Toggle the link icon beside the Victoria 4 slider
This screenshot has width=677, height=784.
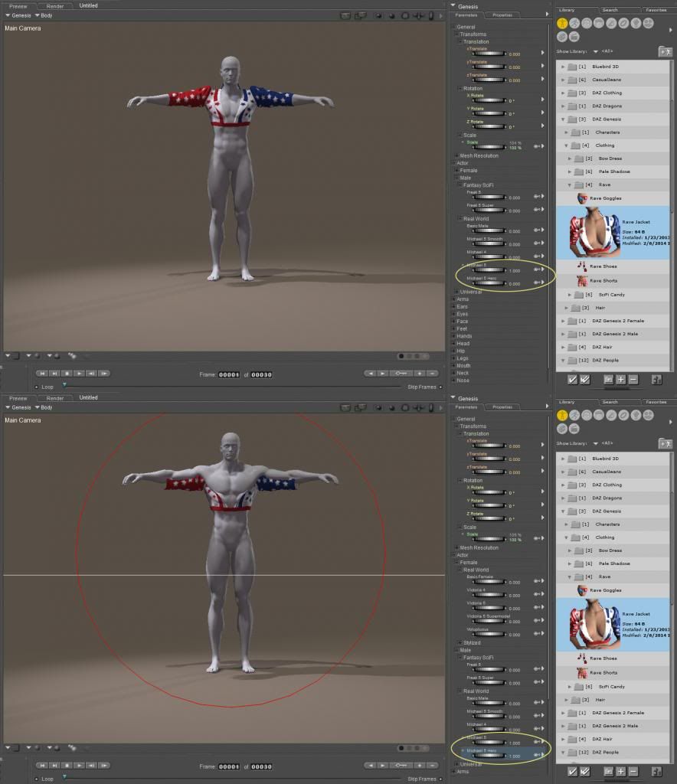tap(537, 596)
